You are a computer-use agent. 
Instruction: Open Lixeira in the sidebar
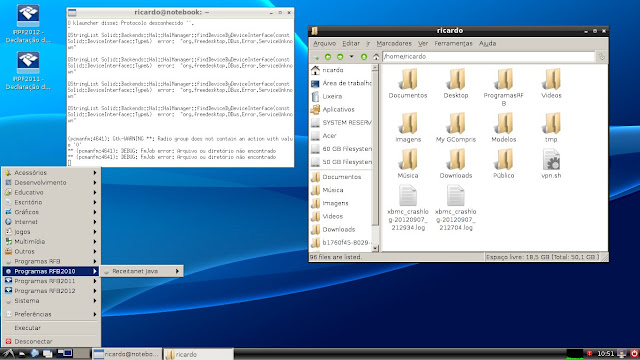pyautogui.click(x=341, y=96)
